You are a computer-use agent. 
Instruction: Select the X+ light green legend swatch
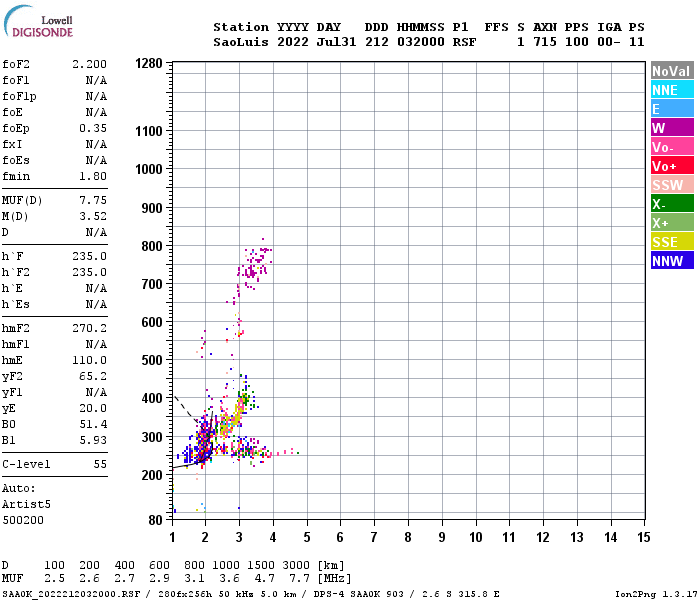pyautogui.click(x=672, y=223)
